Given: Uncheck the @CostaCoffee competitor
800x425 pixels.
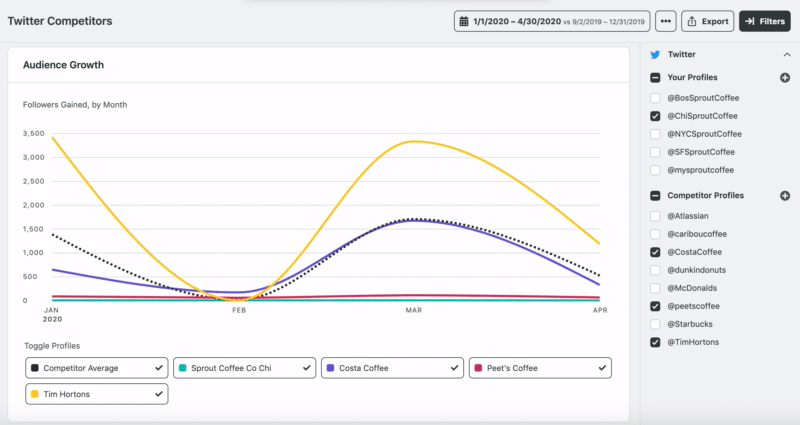Looking at the screenshot, I should click(x=655, y=252).
